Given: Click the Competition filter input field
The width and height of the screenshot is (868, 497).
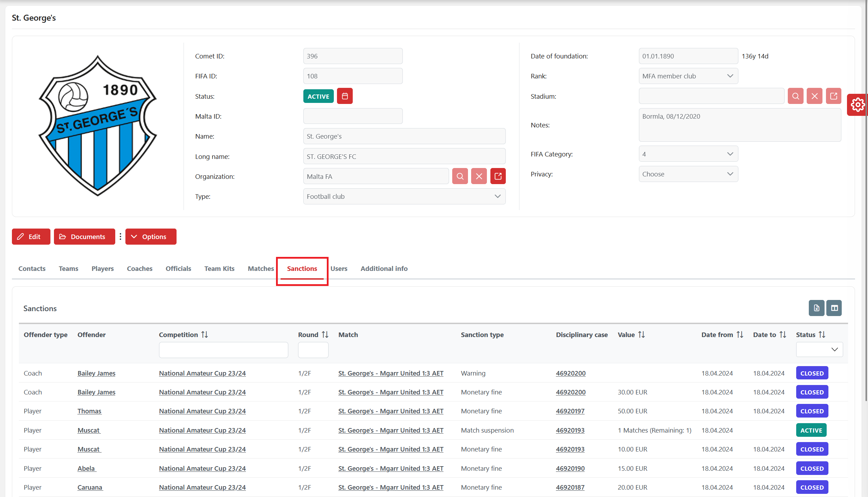Looking at the screenshot, I should click(x=223, y=350).
